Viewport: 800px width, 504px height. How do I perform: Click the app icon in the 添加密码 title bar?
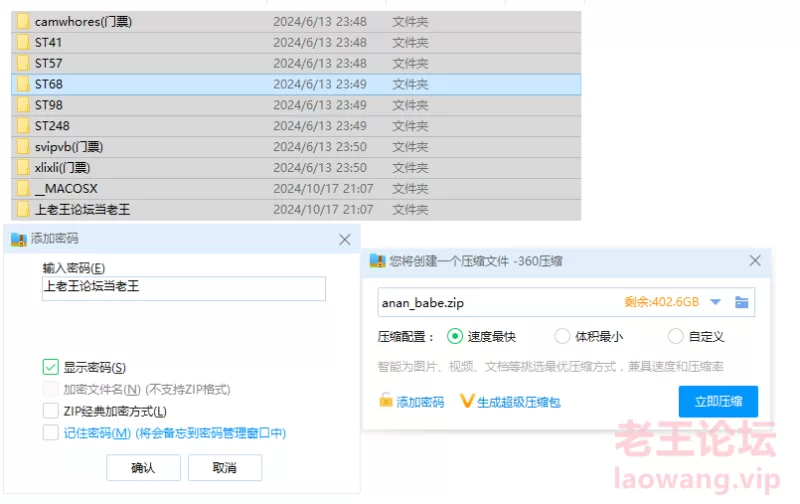[x=19, y=239]
